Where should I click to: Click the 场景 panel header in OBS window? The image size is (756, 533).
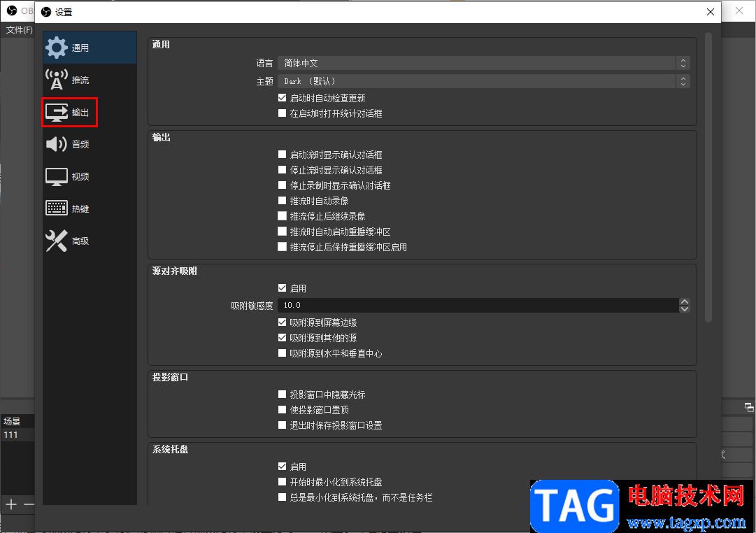(x=17, y=421)
